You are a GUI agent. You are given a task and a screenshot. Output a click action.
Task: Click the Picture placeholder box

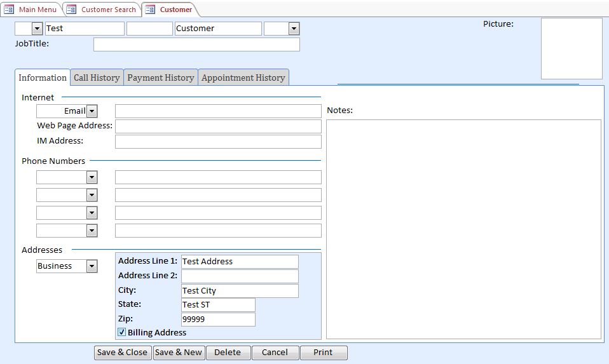click(x=571, y=48)
